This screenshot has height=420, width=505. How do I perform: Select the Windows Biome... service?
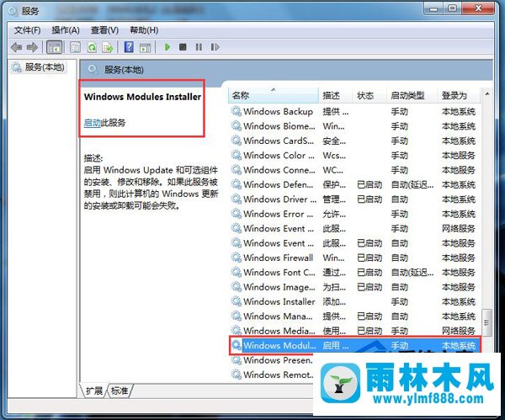[354, 126]
